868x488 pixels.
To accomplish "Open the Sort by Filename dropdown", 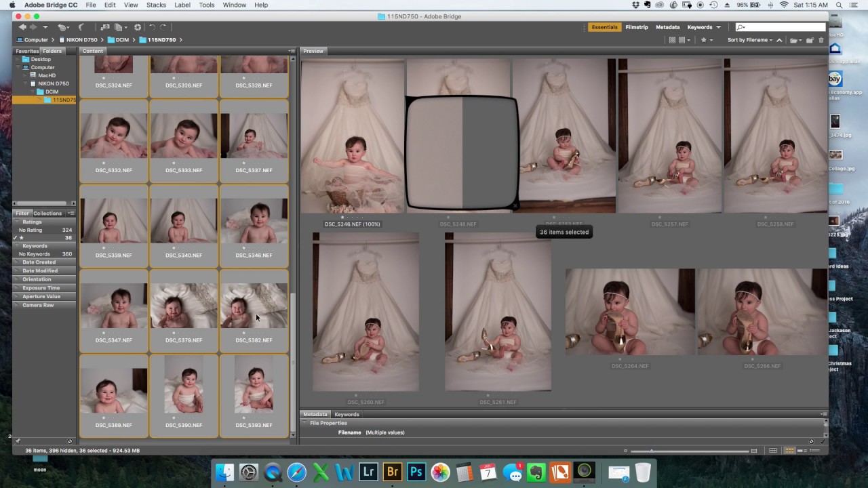I will pyautogui.click(x=750, y=40).
